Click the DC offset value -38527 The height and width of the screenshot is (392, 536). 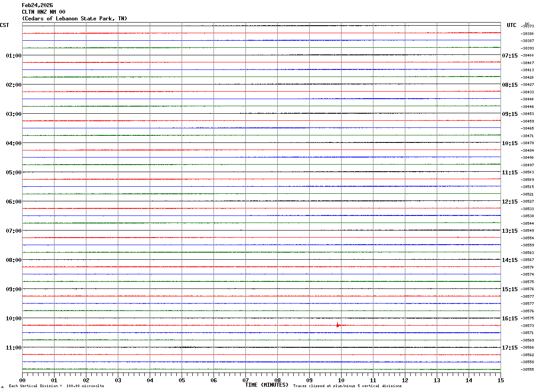527,201
